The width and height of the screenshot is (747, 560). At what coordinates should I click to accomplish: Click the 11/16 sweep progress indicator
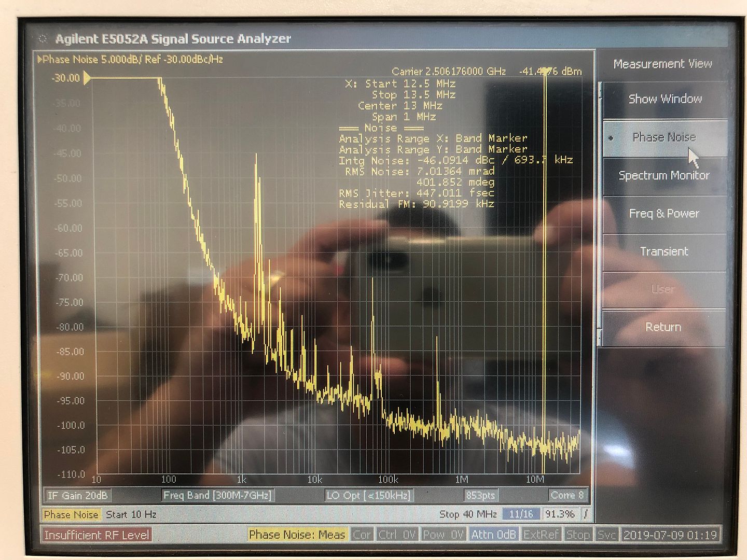pos(521,514)
